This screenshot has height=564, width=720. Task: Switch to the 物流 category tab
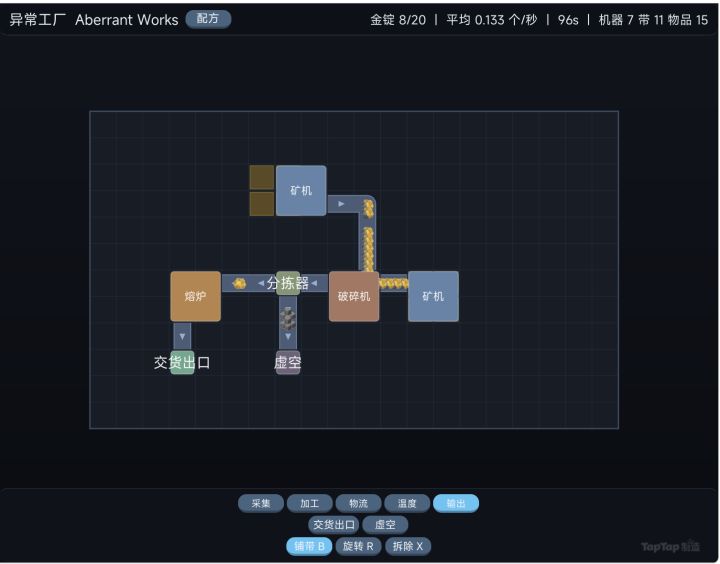pyautogui.click(x=358, y=503)
